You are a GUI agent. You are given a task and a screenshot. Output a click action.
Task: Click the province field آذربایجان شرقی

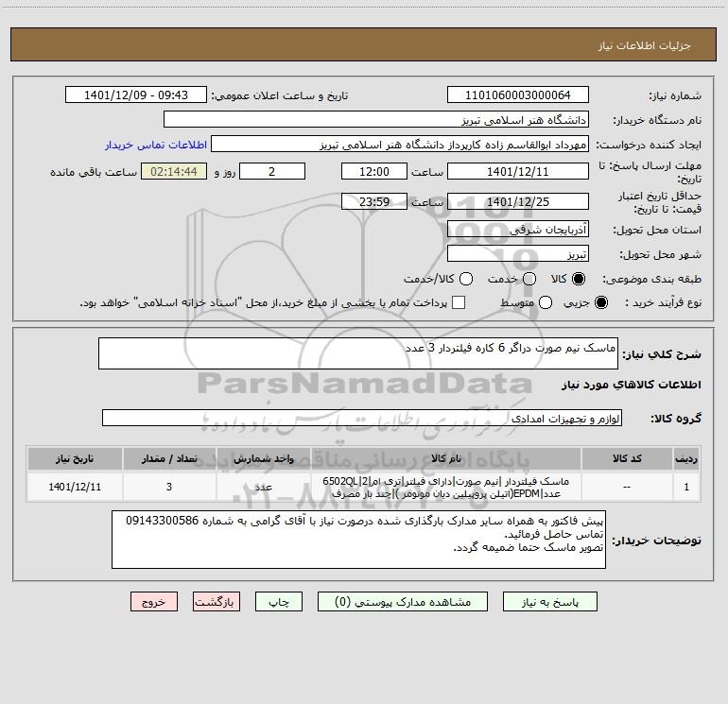pyautogui.click(x=518, y=230)
